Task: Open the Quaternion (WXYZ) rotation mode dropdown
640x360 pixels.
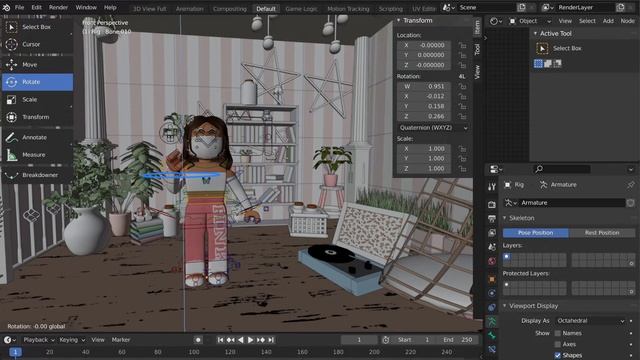Action: click(x=433, y=128)
